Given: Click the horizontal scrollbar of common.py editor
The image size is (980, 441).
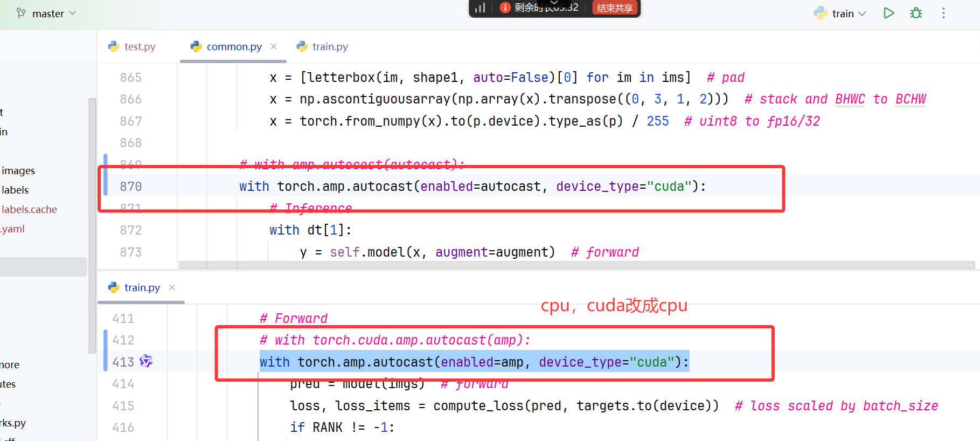Looking at the screenshot, I should tap(576, 265).
